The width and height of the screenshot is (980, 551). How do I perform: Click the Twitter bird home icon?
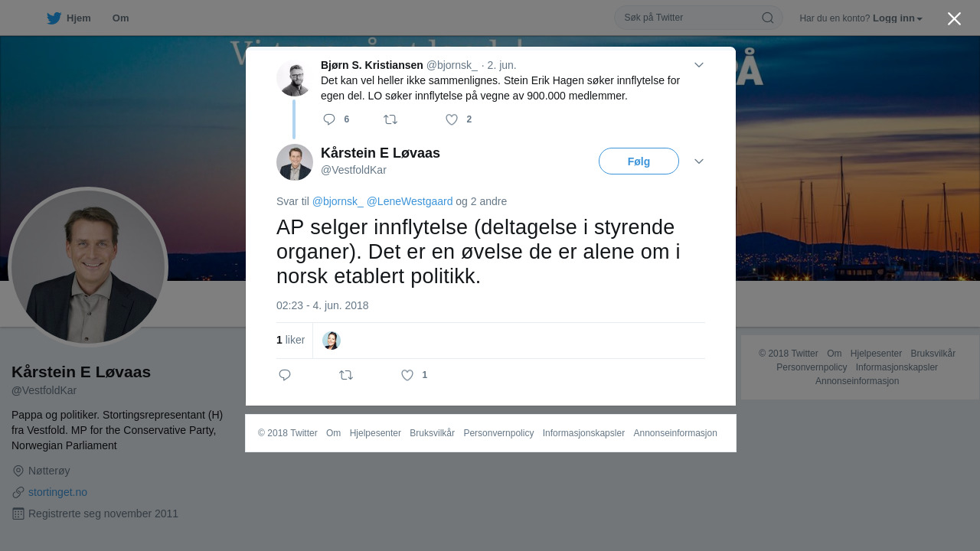tap(54, 18)
